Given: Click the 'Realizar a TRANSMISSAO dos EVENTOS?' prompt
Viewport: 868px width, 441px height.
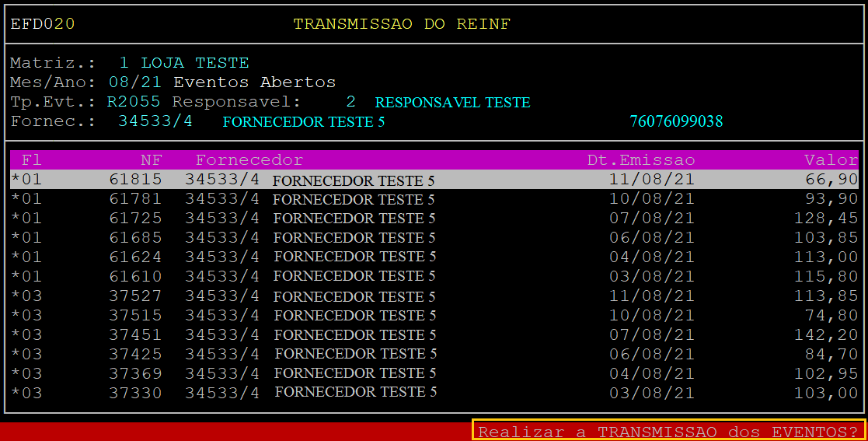Looking at the screenshot, I should pyautogui.click(x=668, y=431).
